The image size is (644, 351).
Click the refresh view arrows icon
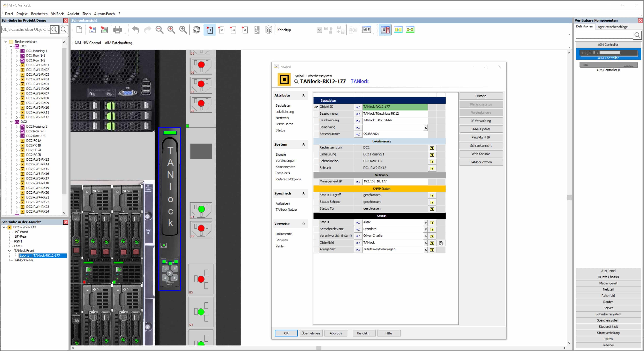click(197, 30)
